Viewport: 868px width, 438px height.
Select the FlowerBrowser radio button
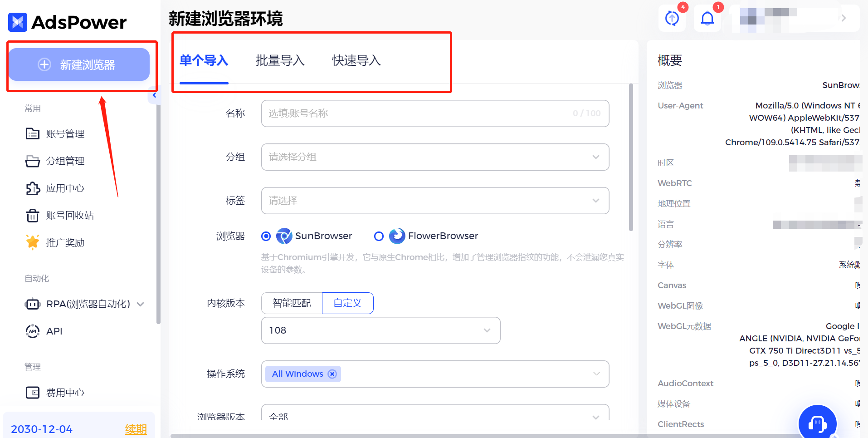[379, 236]
